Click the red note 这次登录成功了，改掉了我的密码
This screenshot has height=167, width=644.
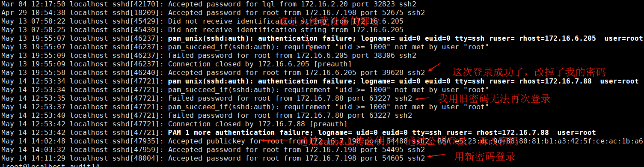[529, 72]
